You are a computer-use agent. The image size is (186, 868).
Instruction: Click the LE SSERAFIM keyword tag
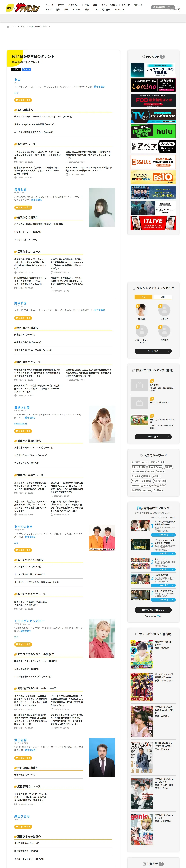pos(138,472)
